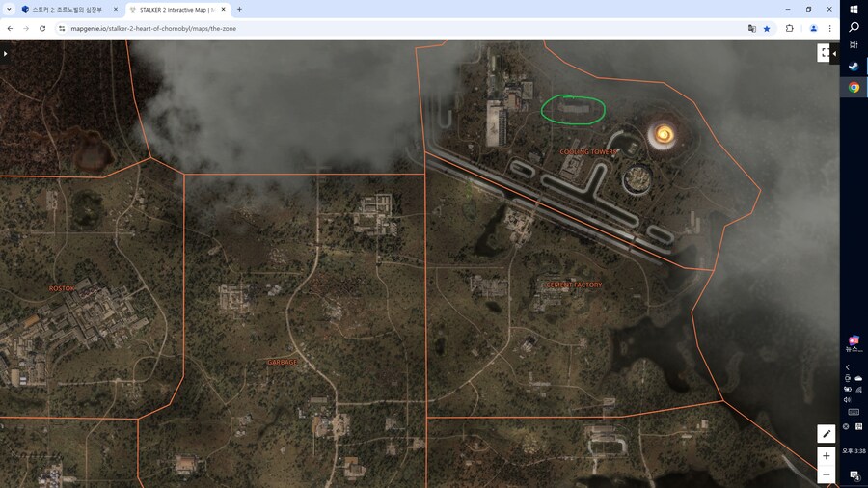The width and height of the screenshot is (868, 488).
Task: Expand the left sidebar panel arrow
Action: coord(6,54)
